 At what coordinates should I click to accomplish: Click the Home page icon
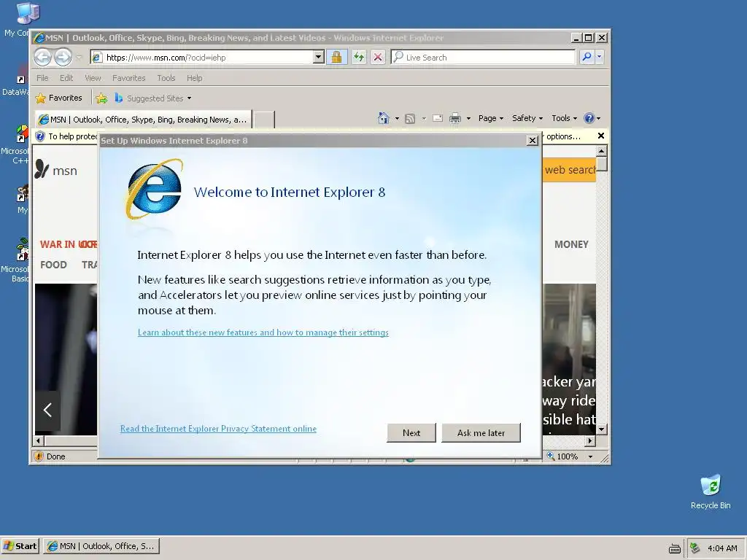[x=384, y=118]
